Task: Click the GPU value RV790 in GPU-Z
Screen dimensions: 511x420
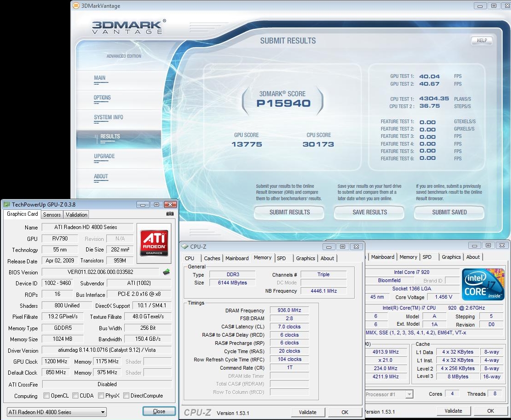Action: point(60,239)
